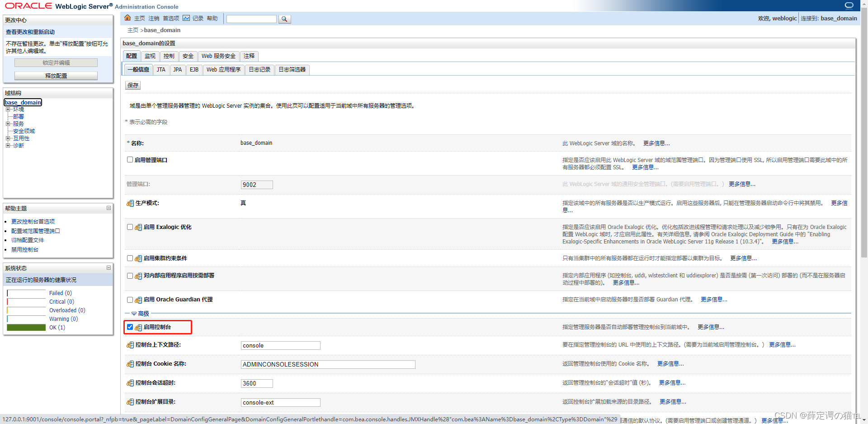Click the record image icon next to 记录
Image resolution: width=868 pixels, height=424 pixels.
click(x=186, y=18)
